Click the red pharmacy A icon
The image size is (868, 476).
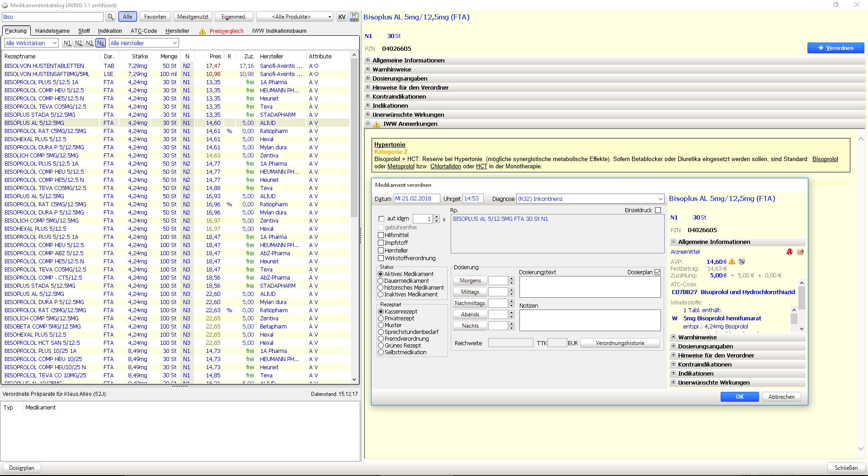pos(789,252)
